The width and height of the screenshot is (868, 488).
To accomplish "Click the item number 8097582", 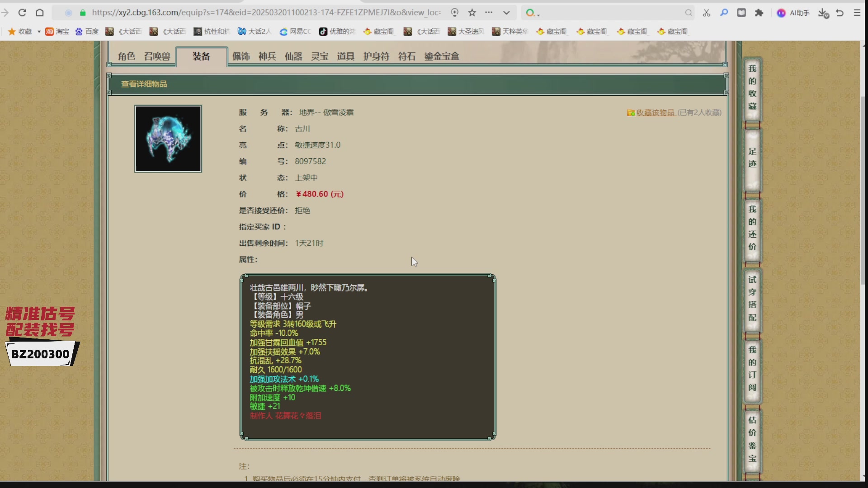I will click(310, 161).
